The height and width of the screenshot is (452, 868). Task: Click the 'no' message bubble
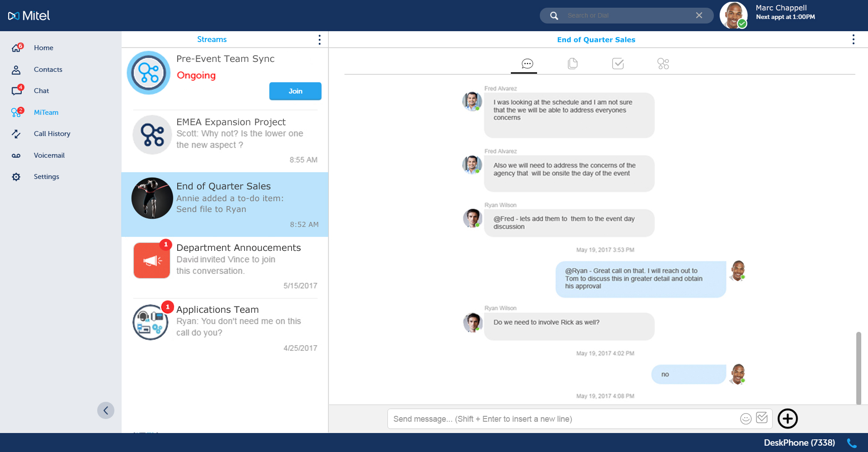[689, 374]
